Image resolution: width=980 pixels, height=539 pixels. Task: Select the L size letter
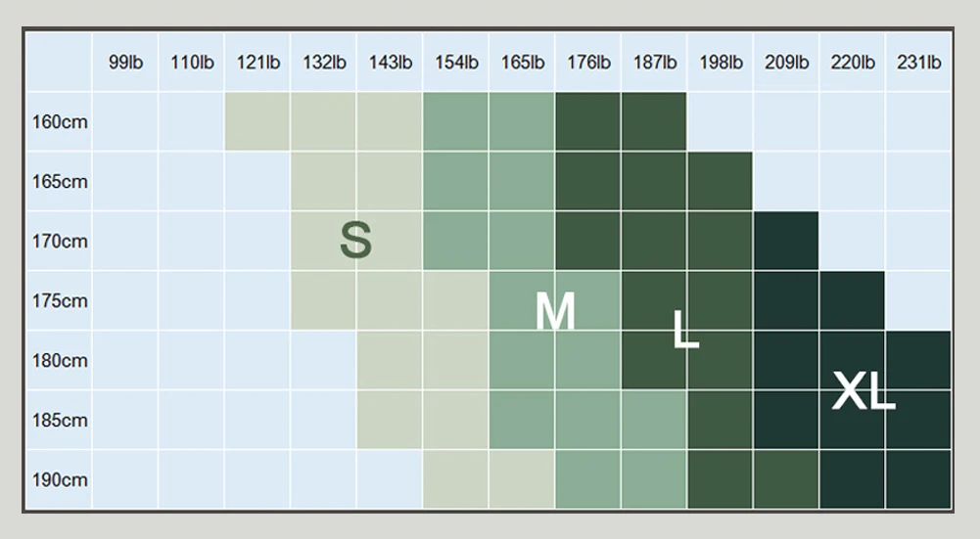pos(686,330)
